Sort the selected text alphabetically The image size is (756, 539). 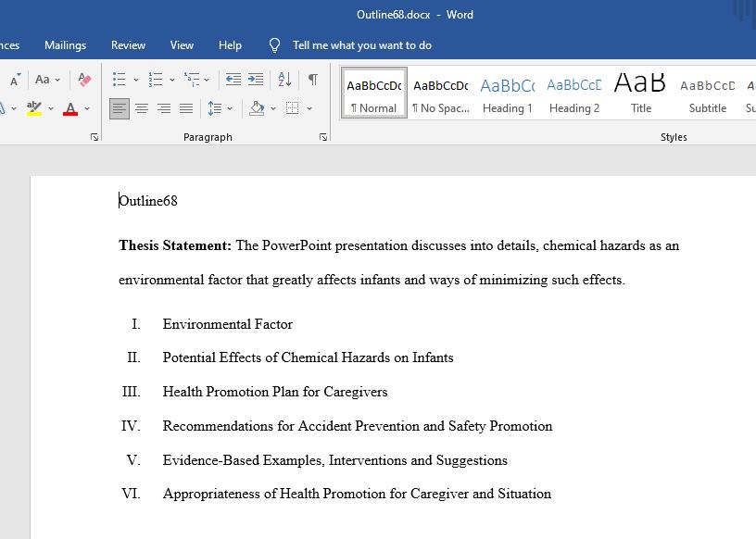pos(284,79)
